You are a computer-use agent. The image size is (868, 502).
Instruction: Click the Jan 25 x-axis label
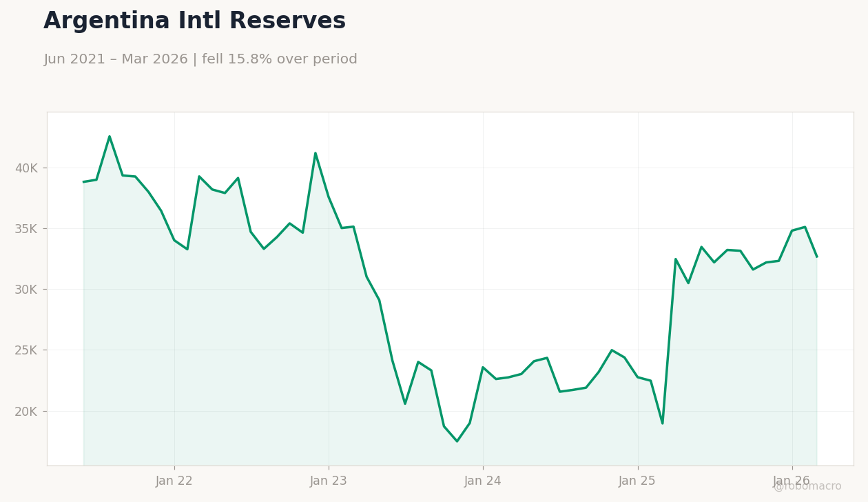[x=637, y=481]
